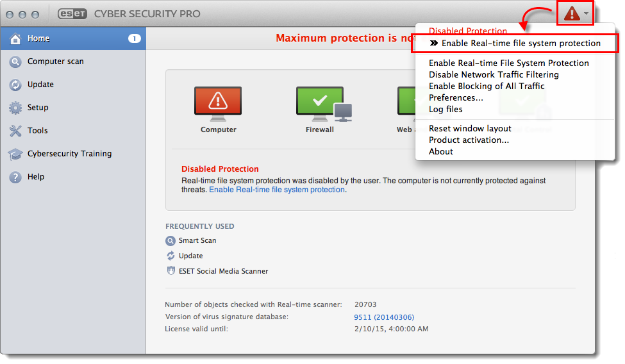625x364 pixels.
Task: Click the red warning triangle status icon
Action: (x=572, y=13)
